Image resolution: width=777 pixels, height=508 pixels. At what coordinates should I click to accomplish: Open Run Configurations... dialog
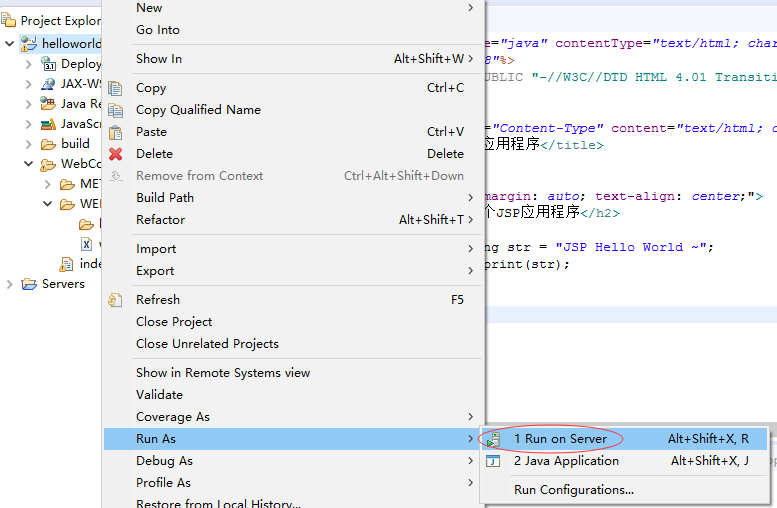pos(624,490)
